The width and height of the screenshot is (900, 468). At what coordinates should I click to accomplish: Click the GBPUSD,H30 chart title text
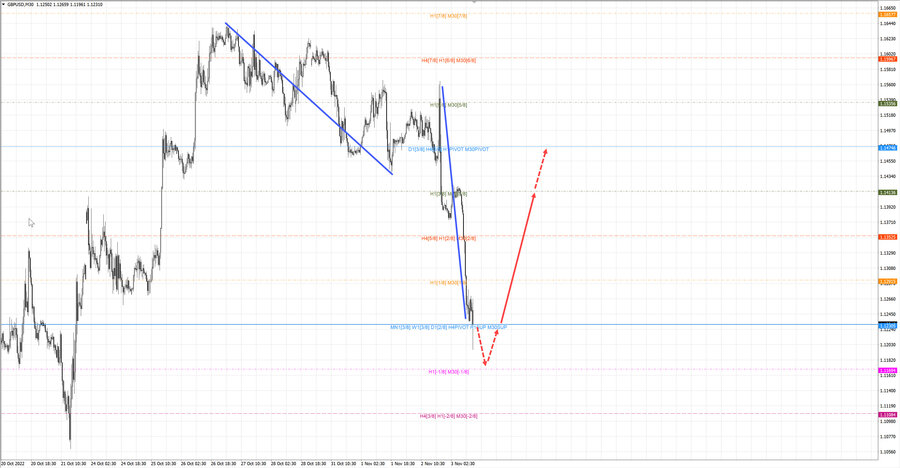tap(21, 5)
